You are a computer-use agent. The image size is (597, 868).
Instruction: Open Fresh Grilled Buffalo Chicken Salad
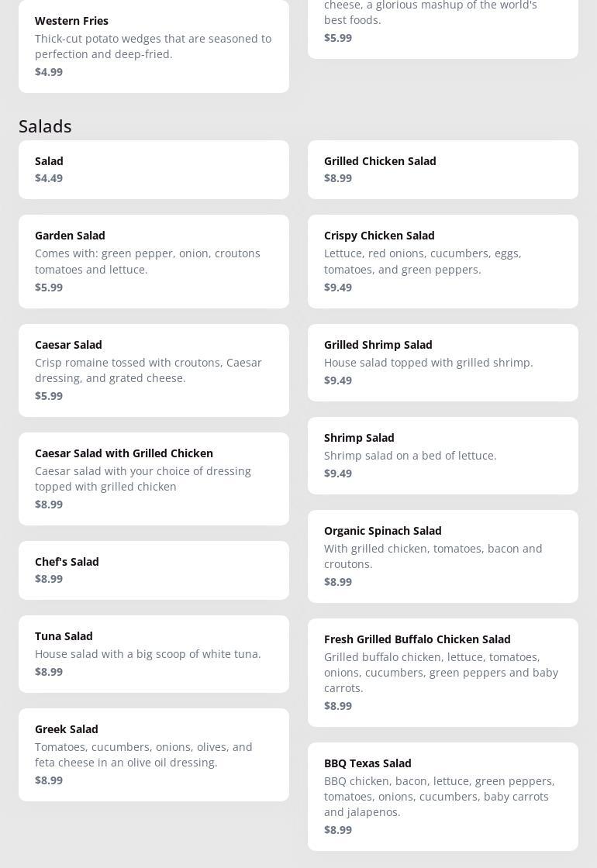click(x=443, y=672)
